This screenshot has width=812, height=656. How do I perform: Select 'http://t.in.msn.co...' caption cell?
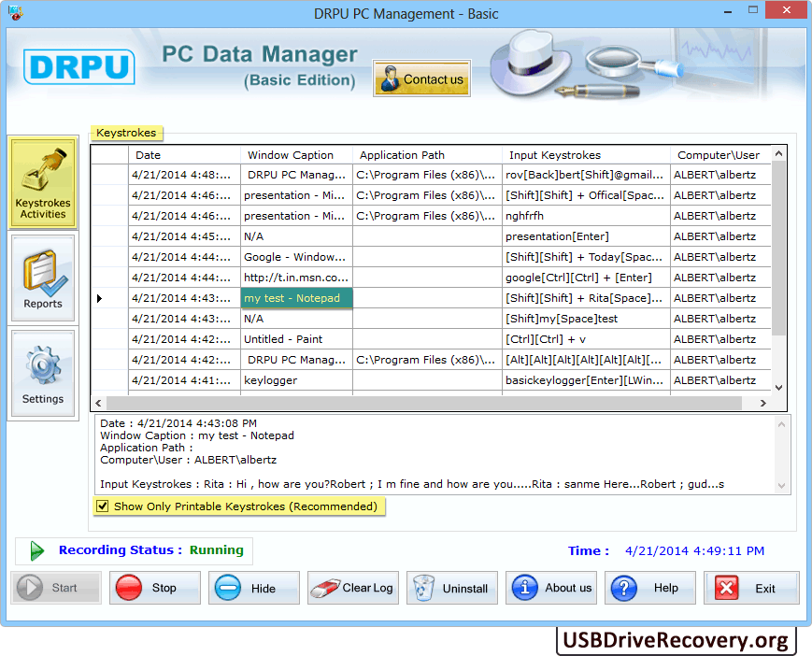[x=296, y=278]
